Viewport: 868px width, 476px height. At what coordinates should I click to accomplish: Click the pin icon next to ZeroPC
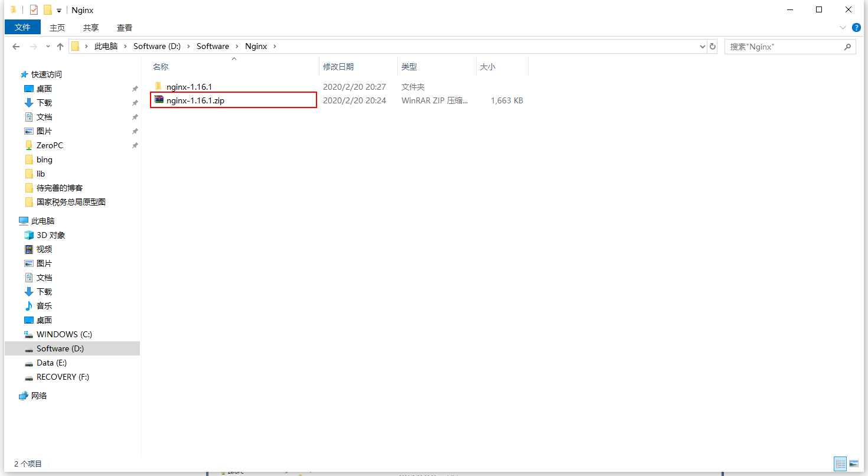click(x=135, y=145)
